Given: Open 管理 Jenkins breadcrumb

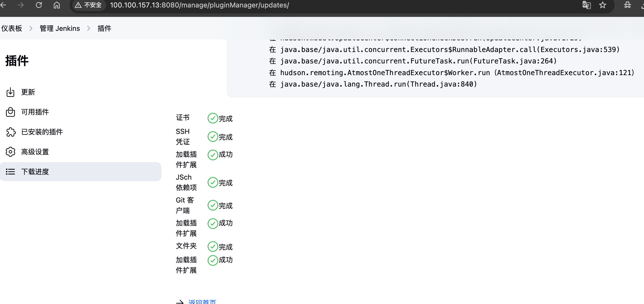Looking at the screenshot, I should click(x=60, y=28).
